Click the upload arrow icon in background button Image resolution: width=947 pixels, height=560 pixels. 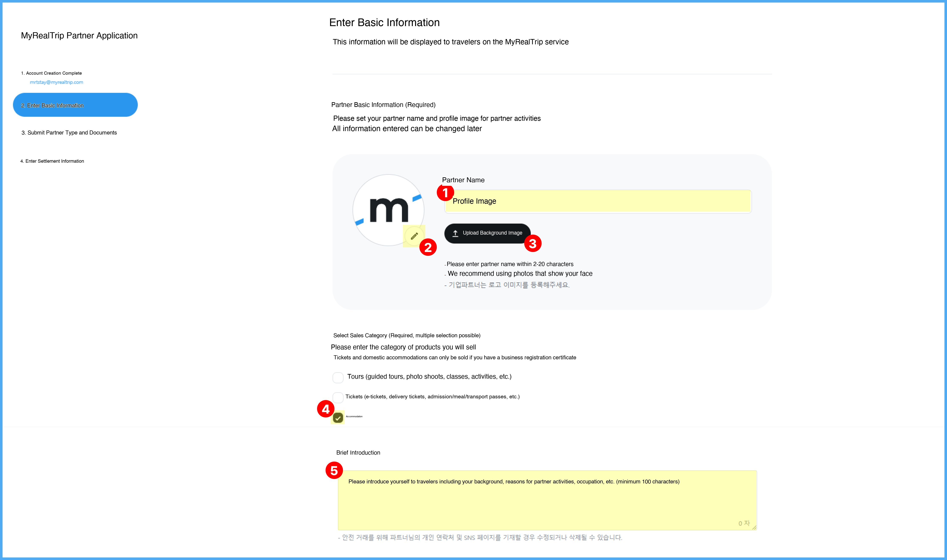455,233
